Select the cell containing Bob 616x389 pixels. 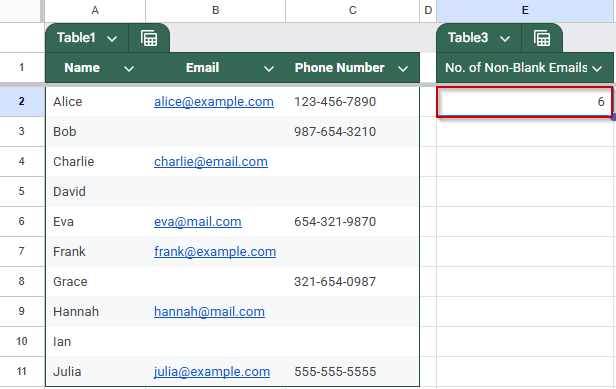click(95, 132)
